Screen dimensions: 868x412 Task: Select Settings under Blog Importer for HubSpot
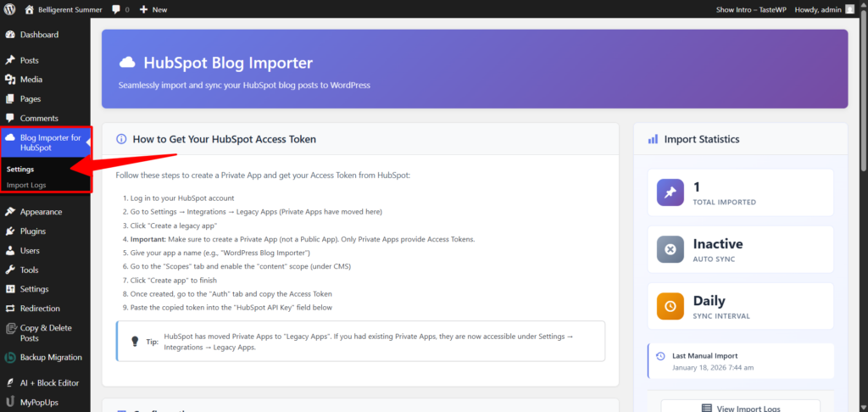(x=20, y=169)
